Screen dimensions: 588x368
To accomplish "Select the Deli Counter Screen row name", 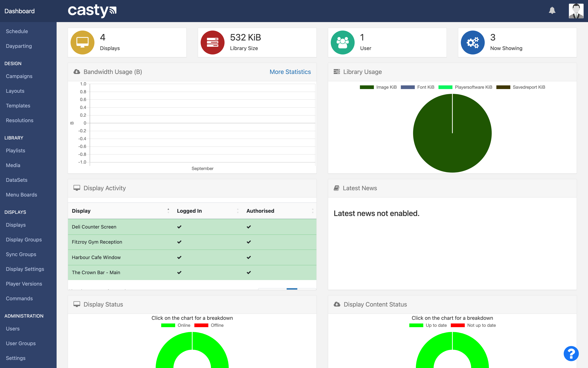I will pos(94,227).
